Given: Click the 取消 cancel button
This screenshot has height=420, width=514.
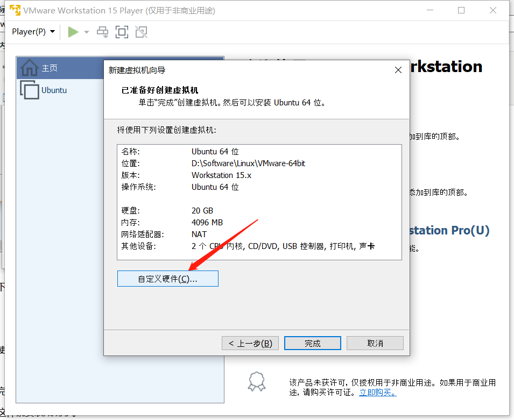Looking at the screenshot, I should tap(375, 343).
